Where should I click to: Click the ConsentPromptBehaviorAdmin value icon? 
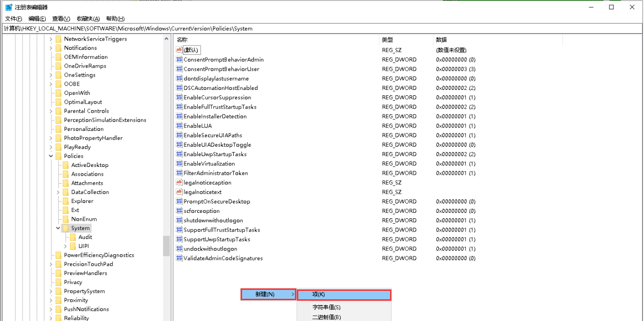pos(179,60)
